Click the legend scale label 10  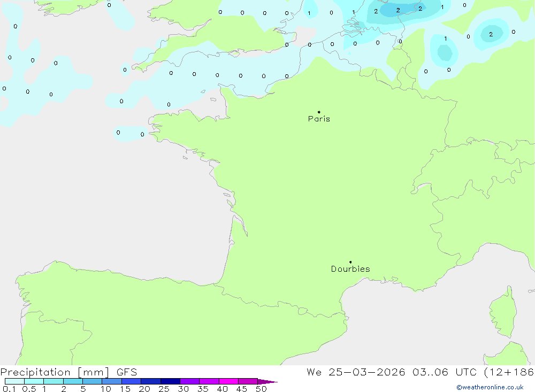tap(105, 389)
